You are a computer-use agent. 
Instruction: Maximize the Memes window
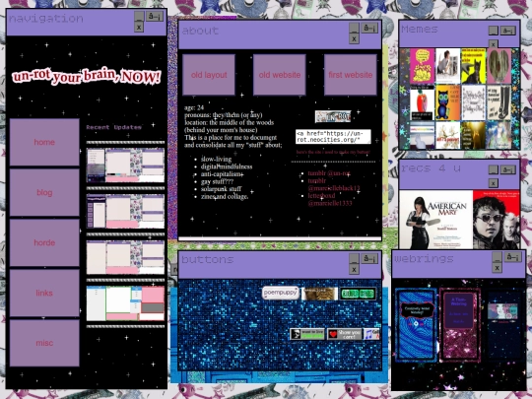508,31
